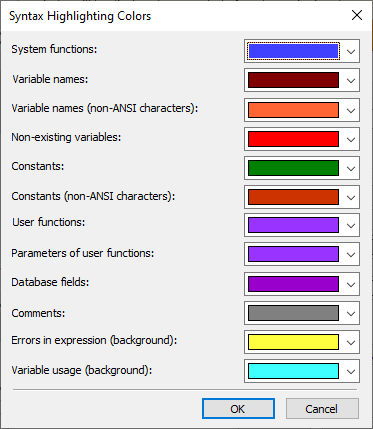Expand Parameters of user functions dropdown arrow

pyautogui.click(x=351, y=254)
